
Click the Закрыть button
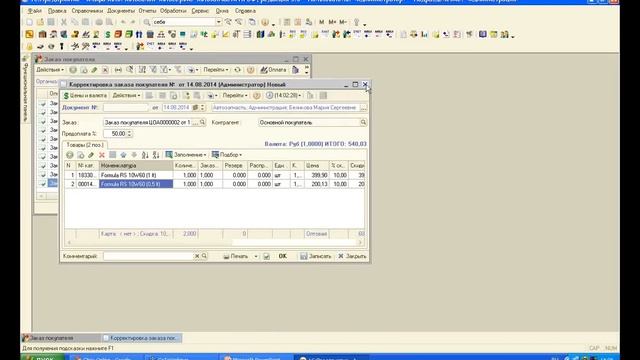[352, 256]
